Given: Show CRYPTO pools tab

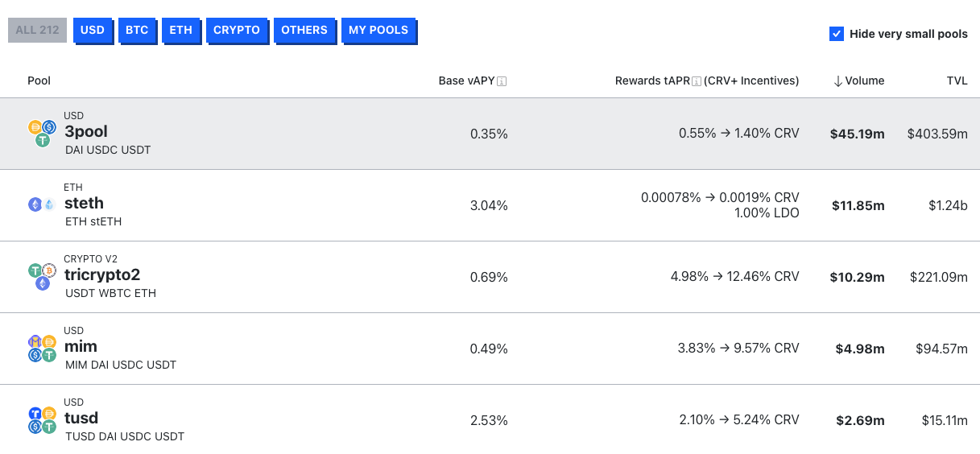Looking at the screenshot, I should [x=237, y=31].
